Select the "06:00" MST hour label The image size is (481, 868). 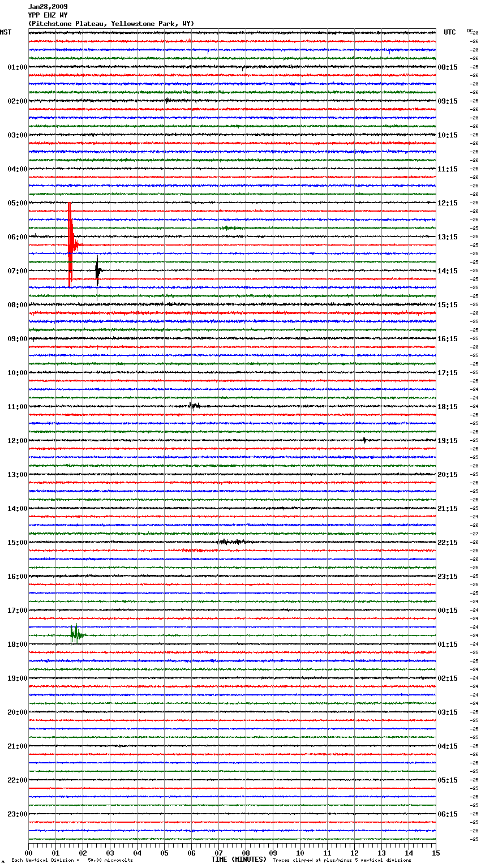18,237
